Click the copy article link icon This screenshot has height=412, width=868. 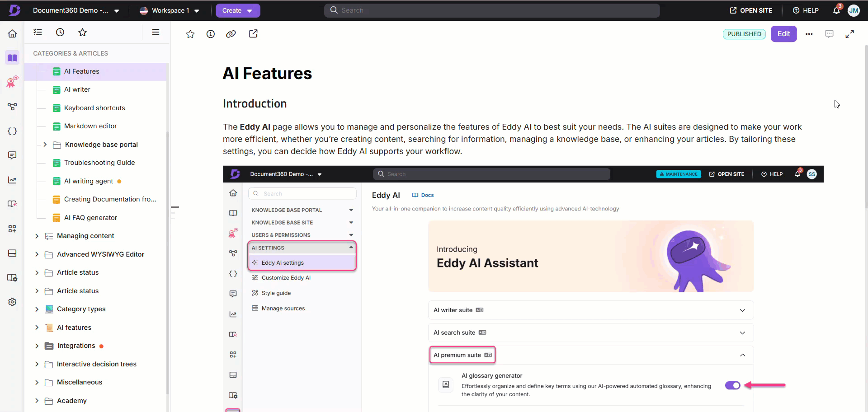pos(231,34)
